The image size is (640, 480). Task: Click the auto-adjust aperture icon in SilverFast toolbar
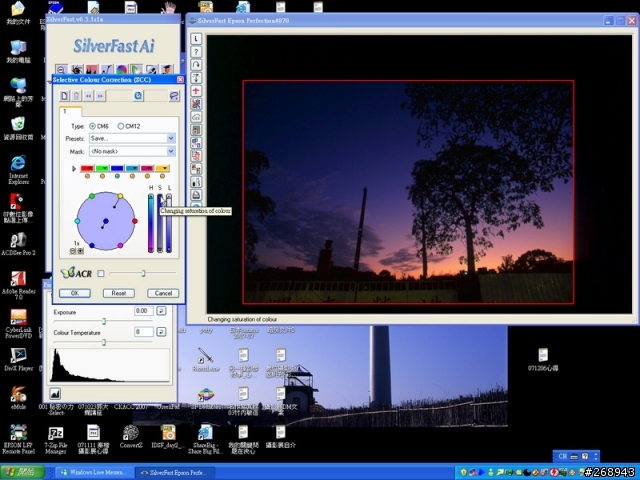click(76, 70)
